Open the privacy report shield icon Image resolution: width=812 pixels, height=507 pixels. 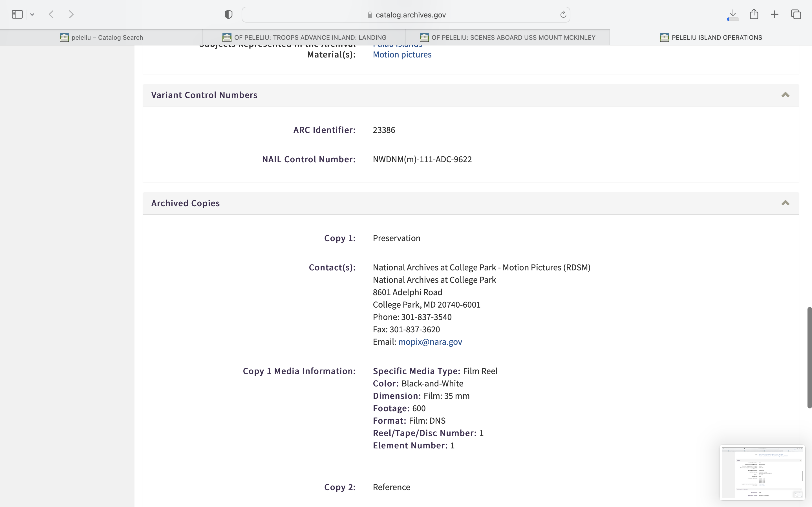pyautogui.click(x=228, y=14)
